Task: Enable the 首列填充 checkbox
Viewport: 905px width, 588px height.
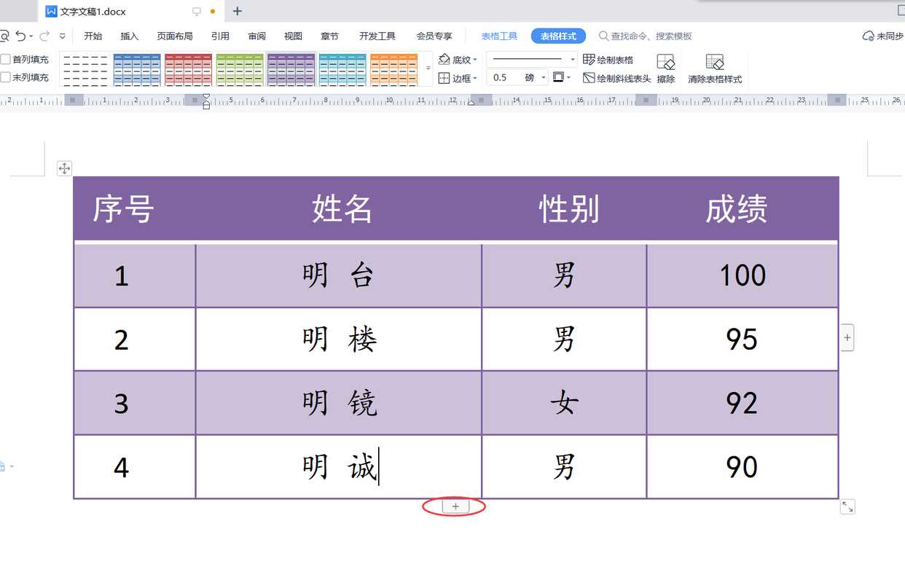Action: (x=6, y=59)
